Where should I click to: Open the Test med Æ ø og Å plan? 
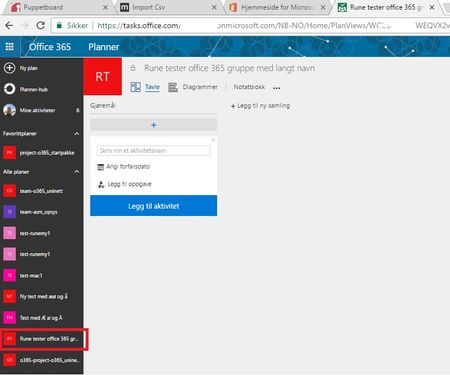(x=41, y=318)
